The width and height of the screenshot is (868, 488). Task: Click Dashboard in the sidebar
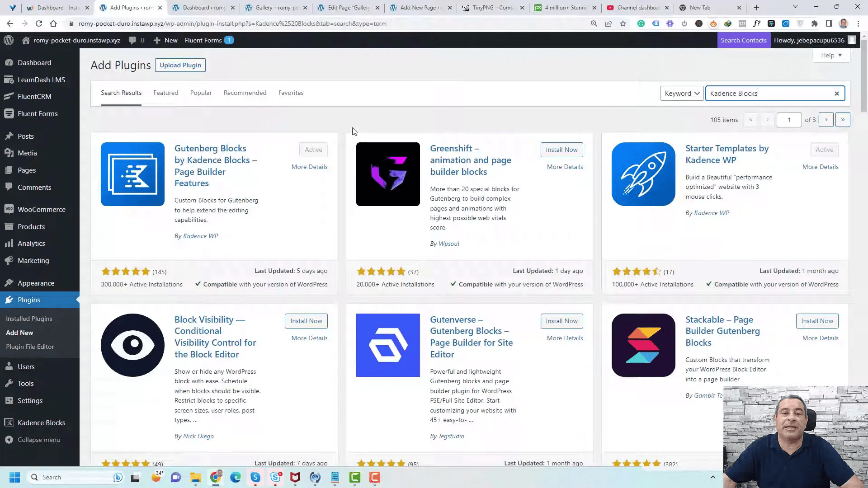(x=34, y=63)
